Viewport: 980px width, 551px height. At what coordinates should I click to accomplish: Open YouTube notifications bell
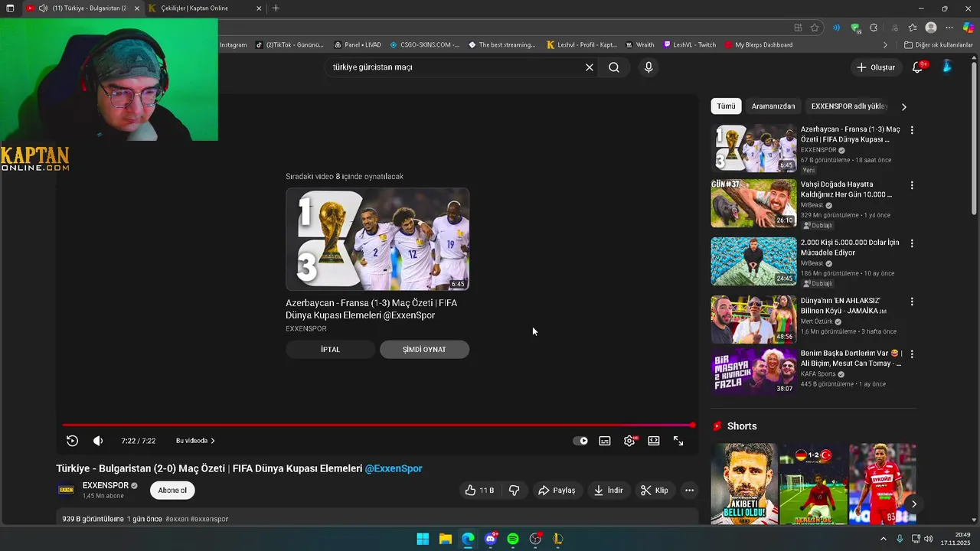click(x=917, y=67)
